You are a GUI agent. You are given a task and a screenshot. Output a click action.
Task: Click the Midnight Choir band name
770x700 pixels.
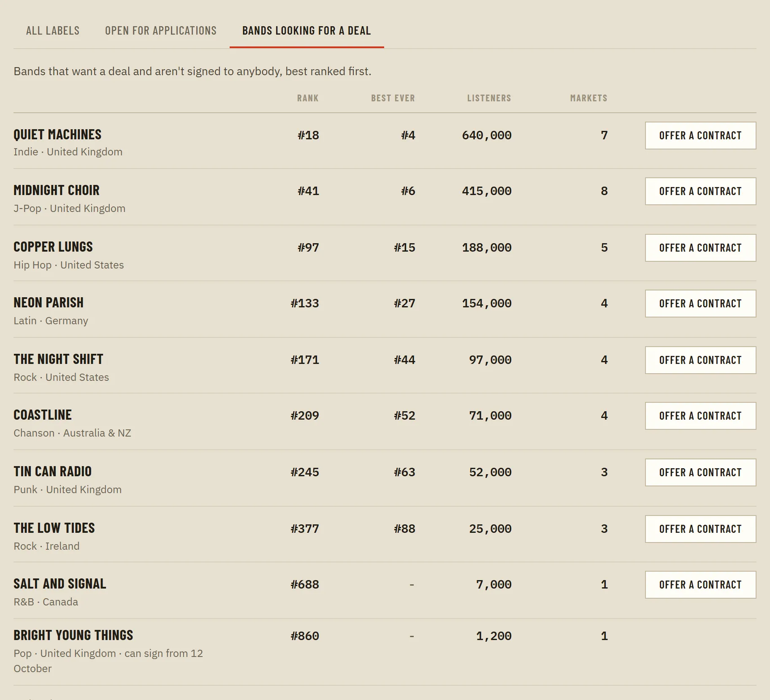click(57, 190)
